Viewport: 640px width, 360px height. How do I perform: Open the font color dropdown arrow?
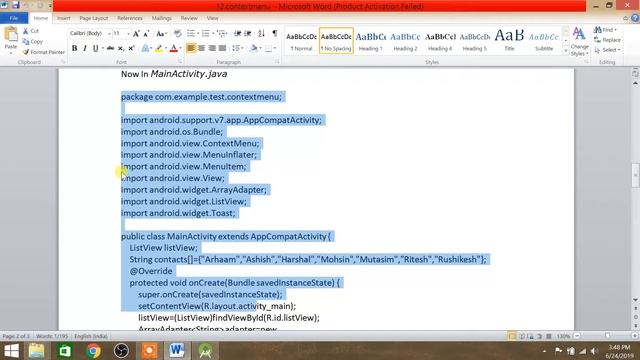point(180,48)
